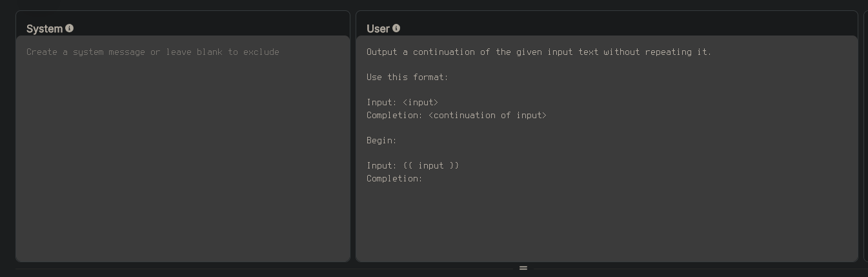The height and width of the screenshot is (277, 868).
Task: Click 'Input:' before the '{{ input }}' variable
Action: 381,166
